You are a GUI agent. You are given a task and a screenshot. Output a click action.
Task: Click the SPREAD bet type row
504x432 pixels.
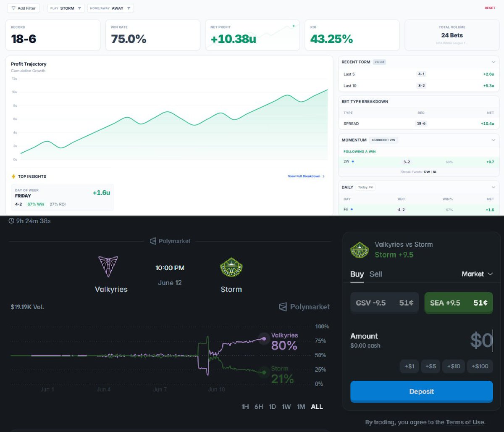(419, 124)
